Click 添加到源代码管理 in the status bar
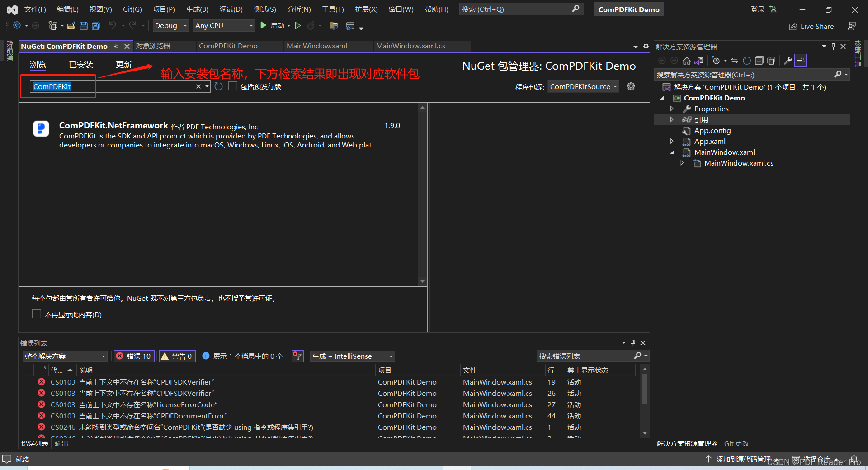 [743, 459]
